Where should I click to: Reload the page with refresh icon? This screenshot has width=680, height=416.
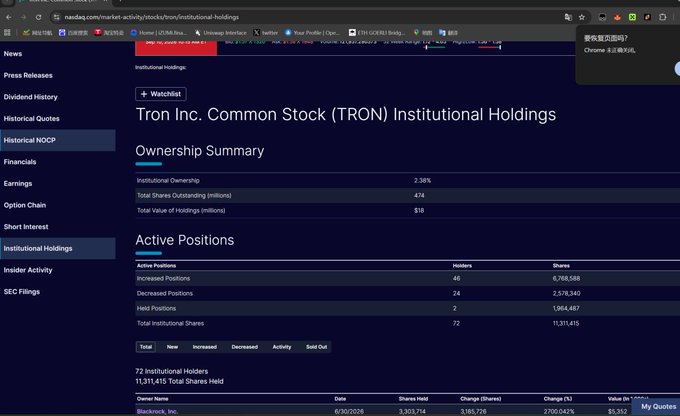click(39, 17)
